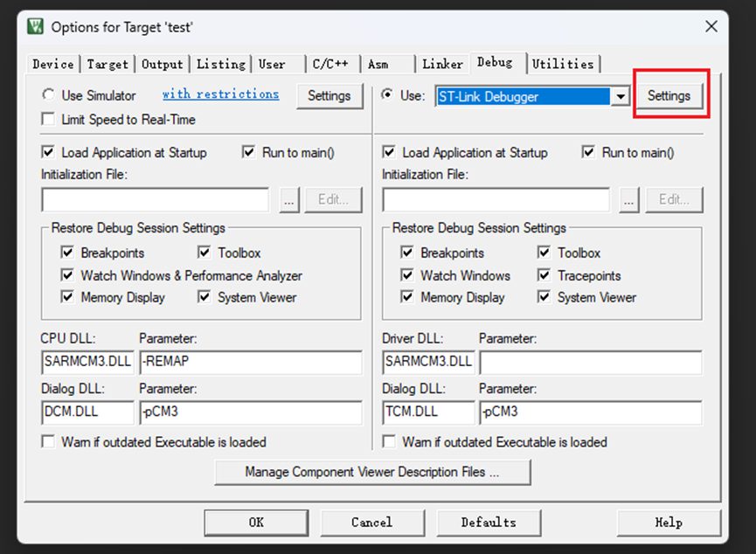Edit the -REMAP parameter field
This screenshot has width=756, height=554.
[x=251, y=362]
